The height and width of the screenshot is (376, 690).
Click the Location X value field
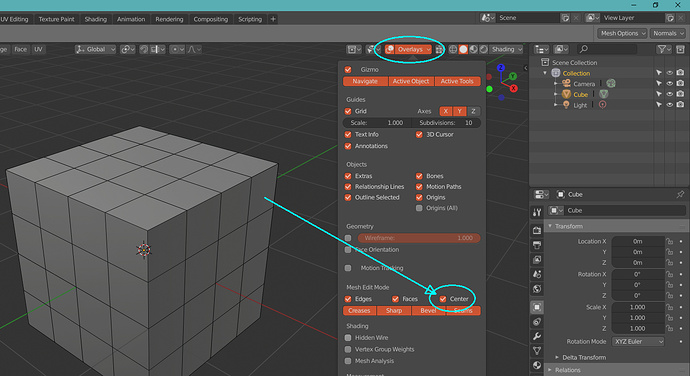pyautogui.click(x=638, y=241)
